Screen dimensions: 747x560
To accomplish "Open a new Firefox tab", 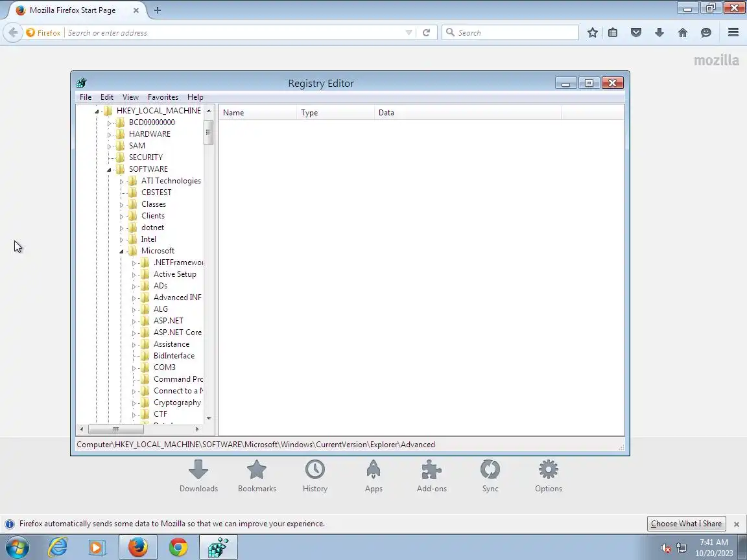I will point(158,10).
